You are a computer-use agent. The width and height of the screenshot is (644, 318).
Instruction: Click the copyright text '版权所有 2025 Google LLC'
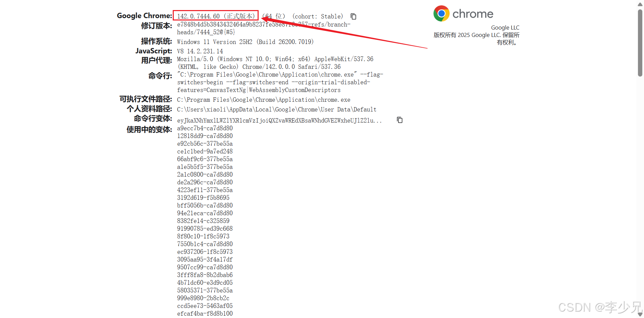click(x=467, y=35)
